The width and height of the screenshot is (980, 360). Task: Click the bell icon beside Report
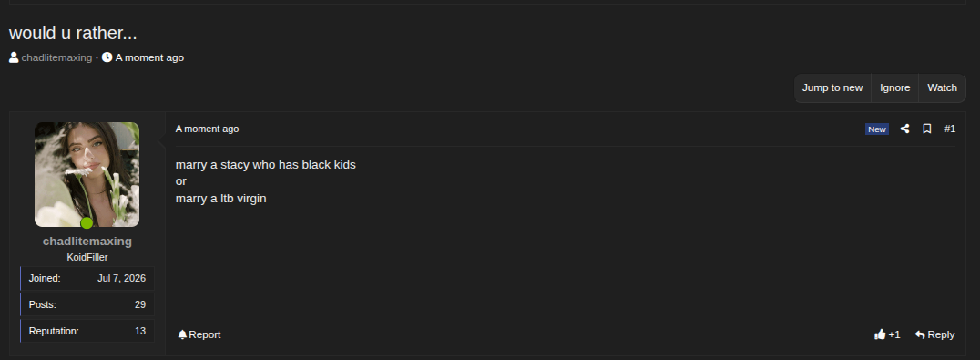182,334
